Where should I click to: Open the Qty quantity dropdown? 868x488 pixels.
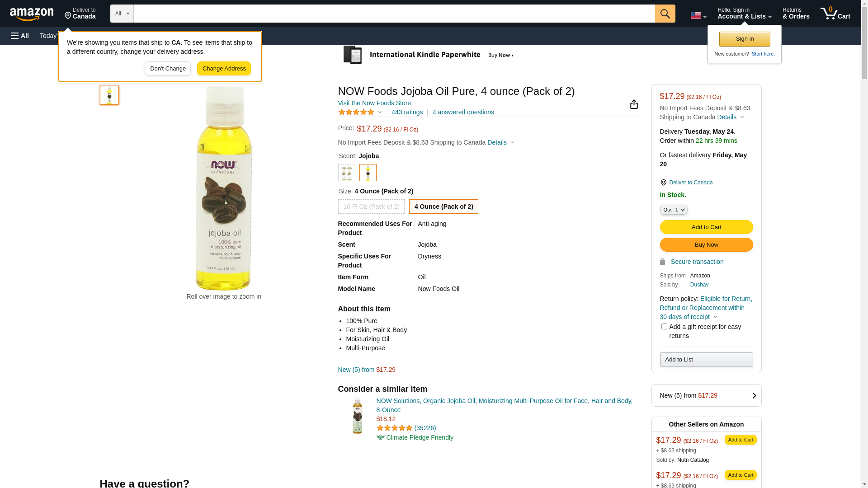673,210
